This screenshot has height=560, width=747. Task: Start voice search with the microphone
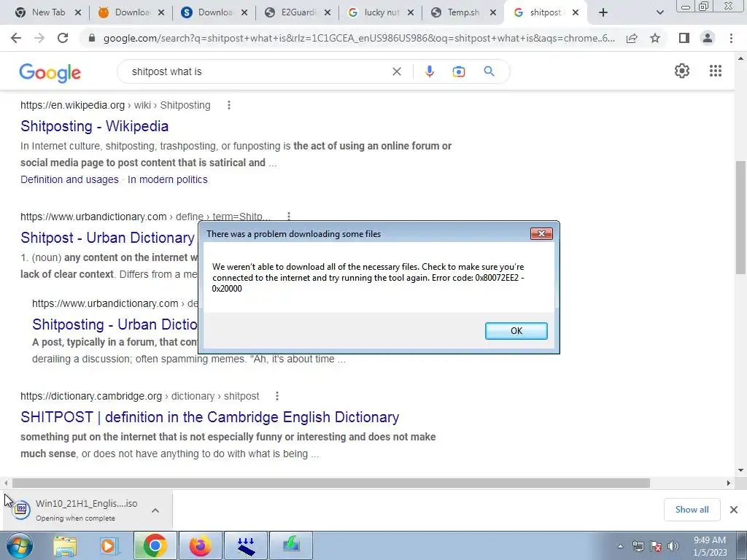click(429, 71)
